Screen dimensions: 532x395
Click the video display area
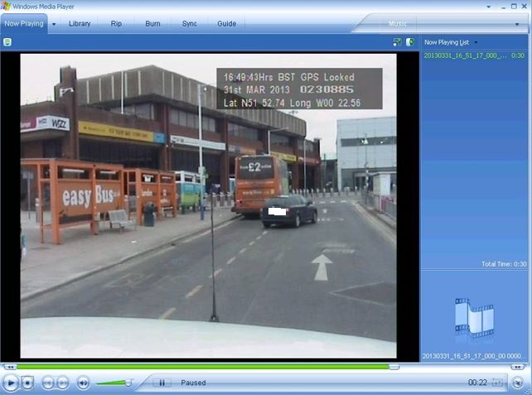tap(208, 206)
